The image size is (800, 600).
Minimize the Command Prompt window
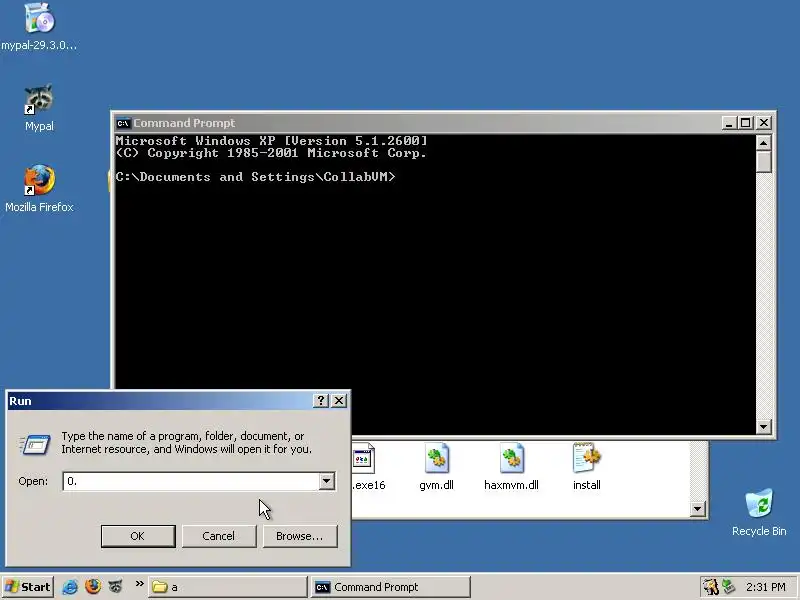pyautogui.click(x=730, y=123)
